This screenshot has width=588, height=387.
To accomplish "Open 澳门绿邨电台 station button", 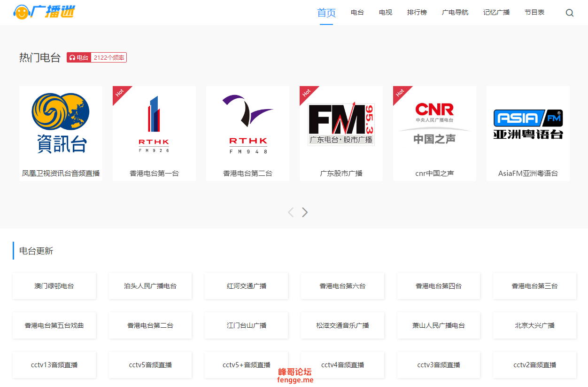I will (54, 286).
